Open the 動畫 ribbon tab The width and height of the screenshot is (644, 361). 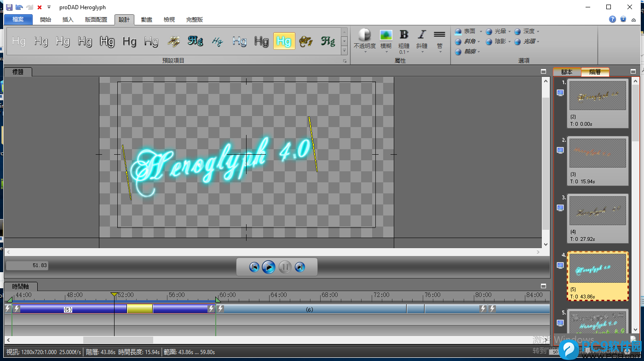point(147,20)
